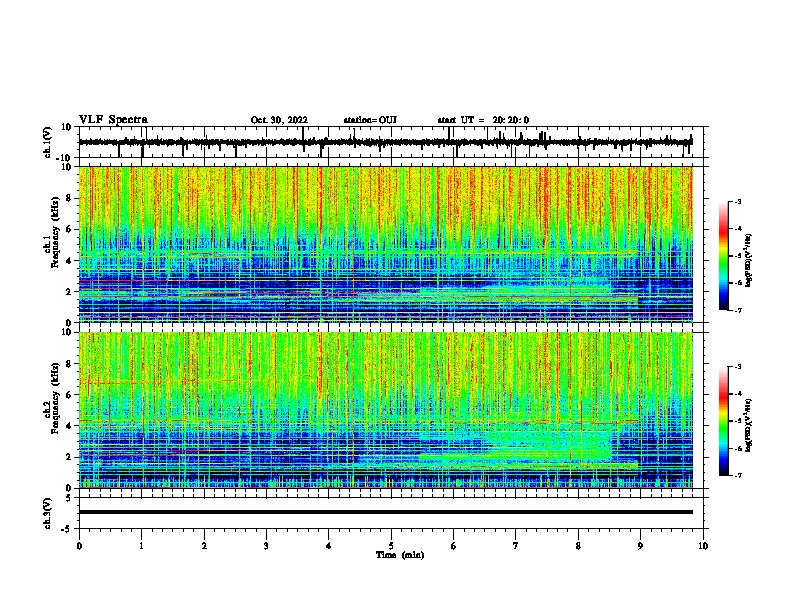The height and width of the screenshot is (612, 792).
Task: Click the ch.2 spectrogram color scale bar
Action: [x=723, y=421]
